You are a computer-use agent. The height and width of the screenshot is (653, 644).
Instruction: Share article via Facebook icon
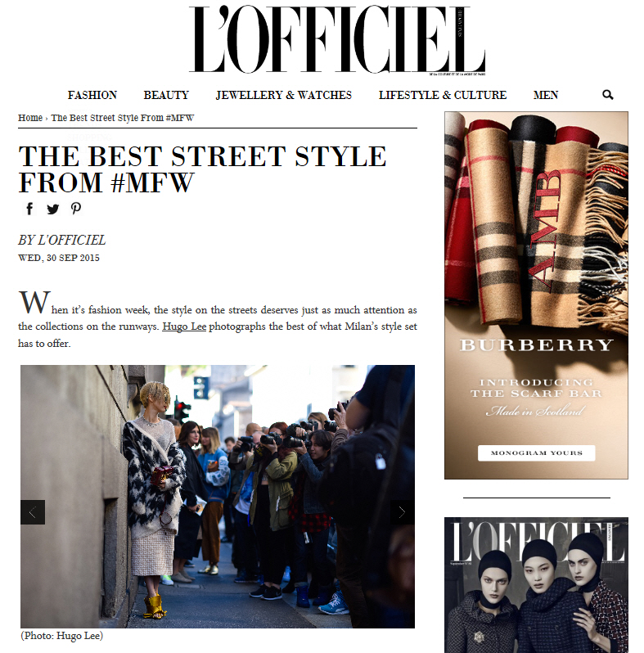(29, 209)
